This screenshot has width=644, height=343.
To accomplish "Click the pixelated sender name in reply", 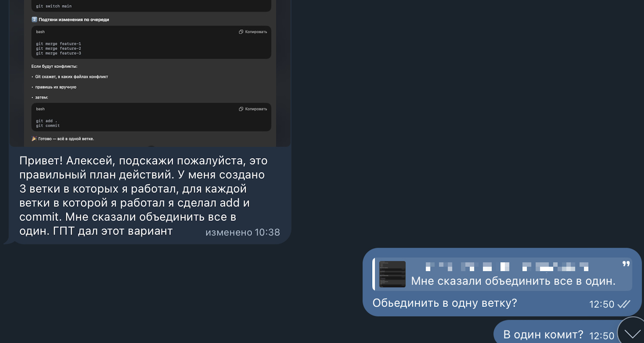I will [507, 267].
